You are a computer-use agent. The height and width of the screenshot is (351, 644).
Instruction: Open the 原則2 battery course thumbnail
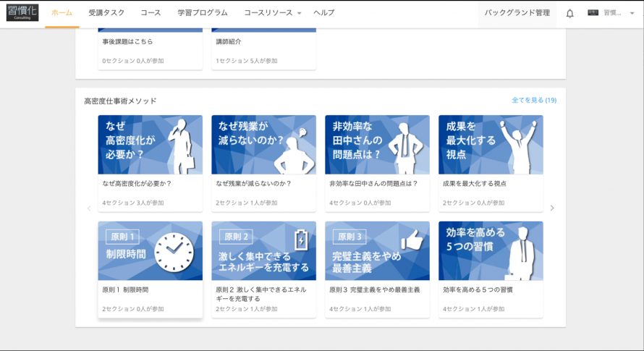click(x=263, y=250)
